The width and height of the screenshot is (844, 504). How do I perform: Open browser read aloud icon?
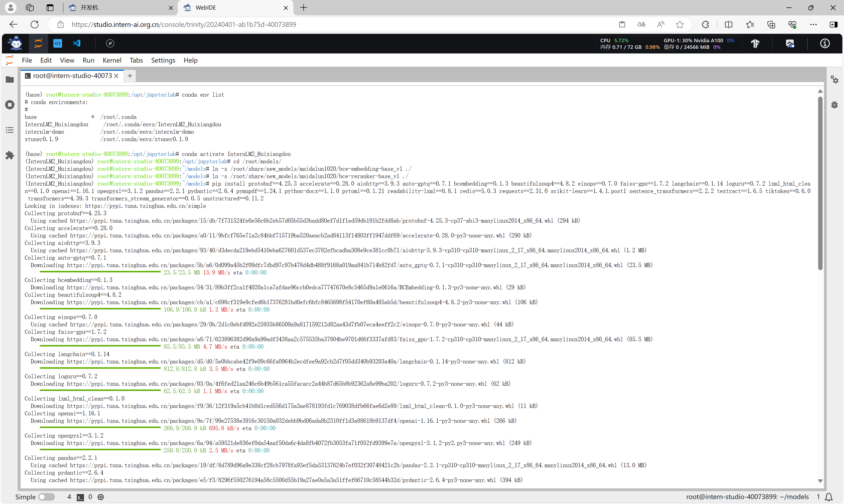660,24
